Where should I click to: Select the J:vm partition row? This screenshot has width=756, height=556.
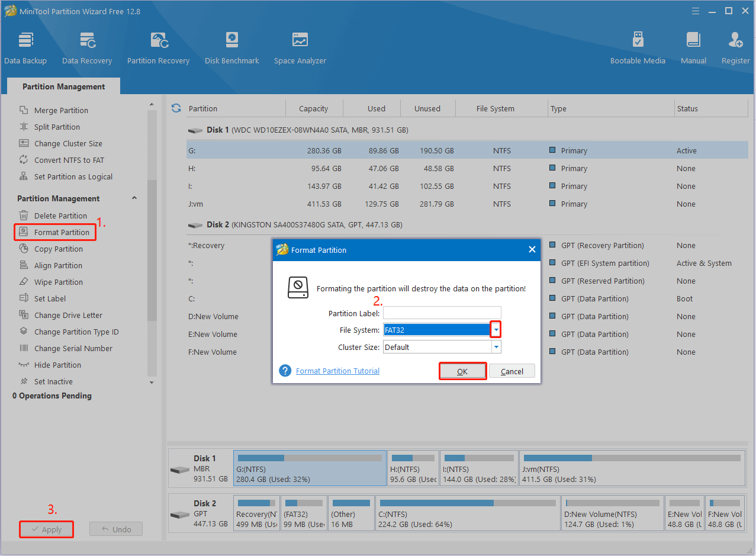[467, 204]
